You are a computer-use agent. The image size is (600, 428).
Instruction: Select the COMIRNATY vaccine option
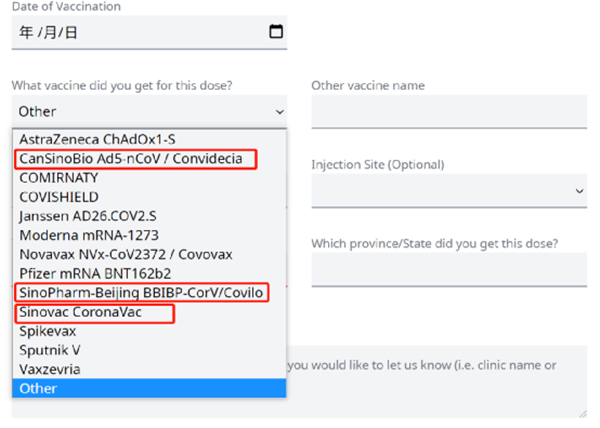149,177
